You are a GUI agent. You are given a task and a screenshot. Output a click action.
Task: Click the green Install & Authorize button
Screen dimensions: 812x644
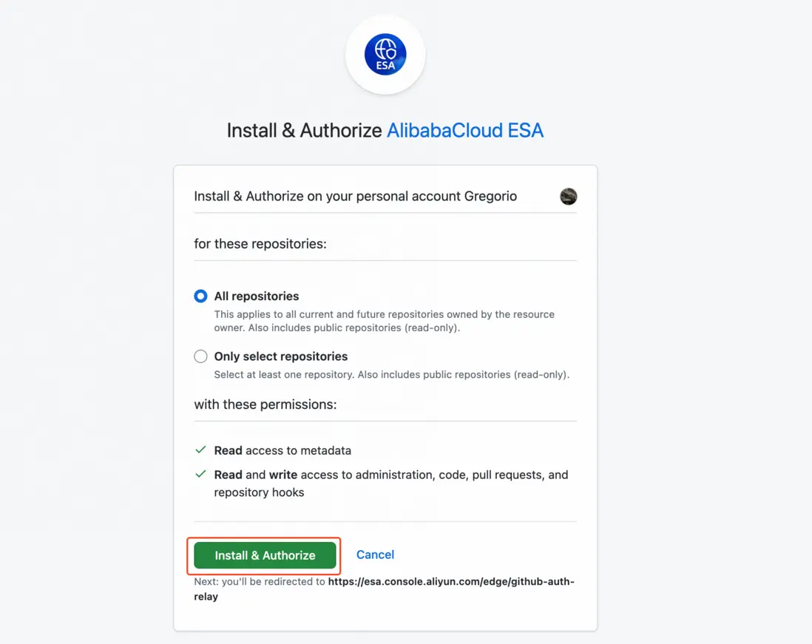click(265, 555)
